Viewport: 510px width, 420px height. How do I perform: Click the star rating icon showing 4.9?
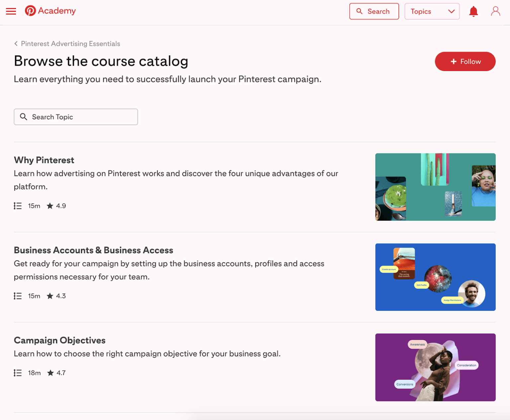(x=50, y=206)
